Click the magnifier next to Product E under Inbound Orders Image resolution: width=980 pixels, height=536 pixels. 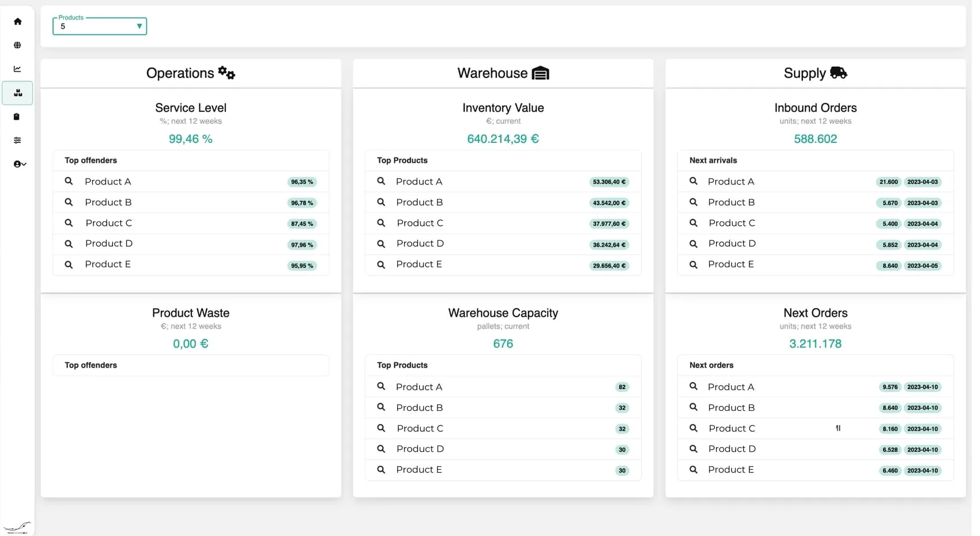(693, 265)
